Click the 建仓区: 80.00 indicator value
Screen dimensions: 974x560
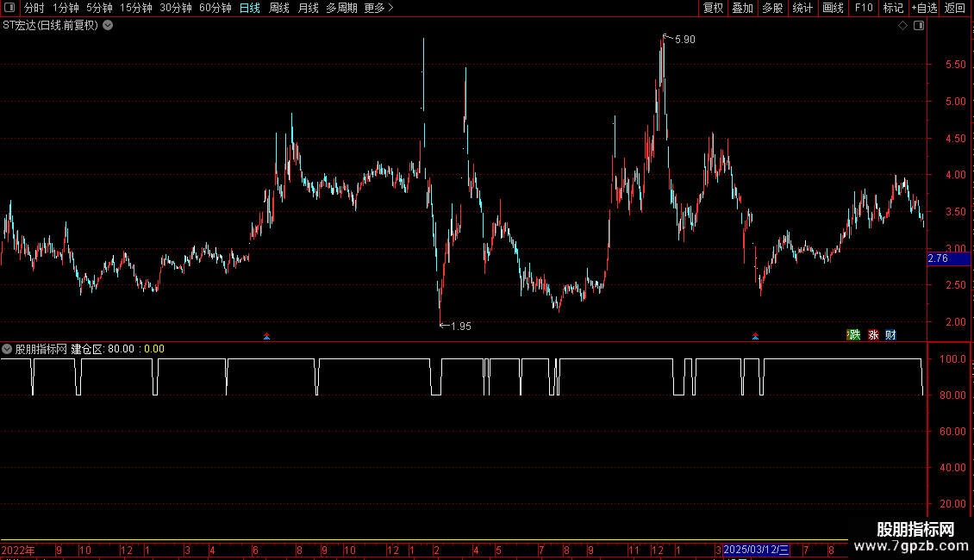(103, 349)
